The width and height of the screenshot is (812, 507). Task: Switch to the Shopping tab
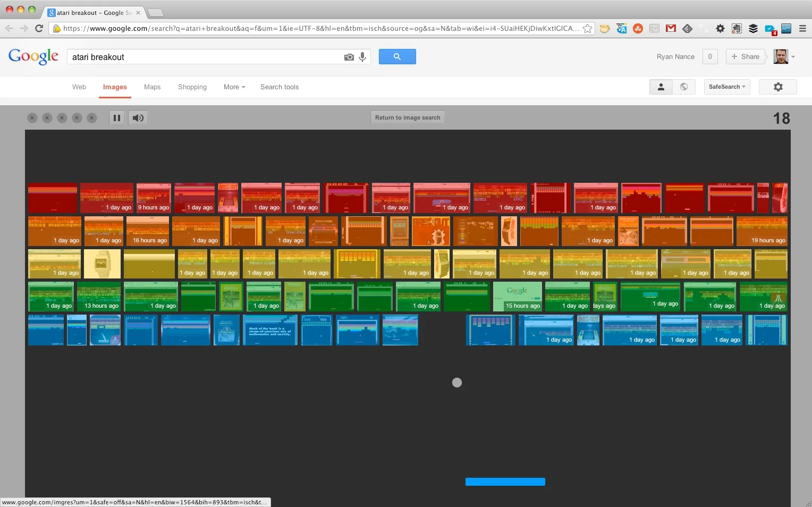click(x=192, y=87)
